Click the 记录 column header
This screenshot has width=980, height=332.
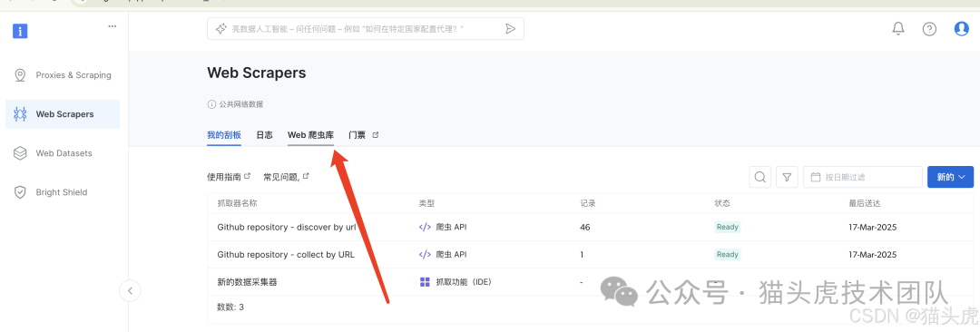click(x=587, y=203)
